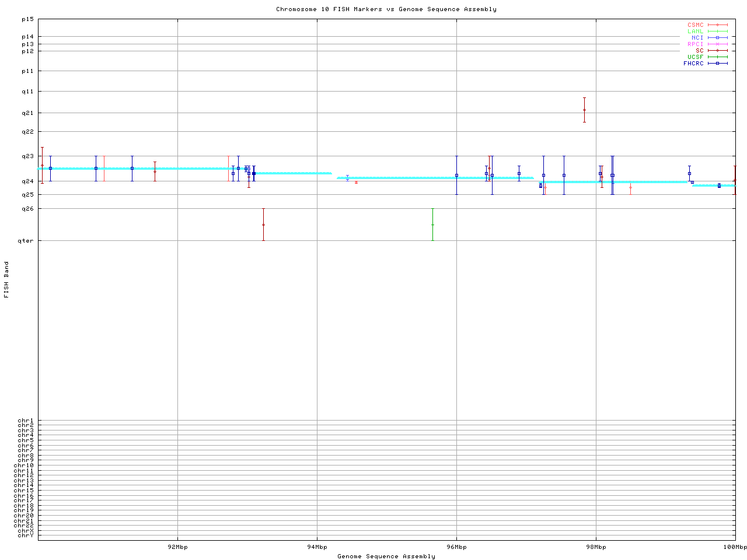Click the vertical FISH Band axis title
The height and width of the screenshot is (560, 747).
click(7, 279)
